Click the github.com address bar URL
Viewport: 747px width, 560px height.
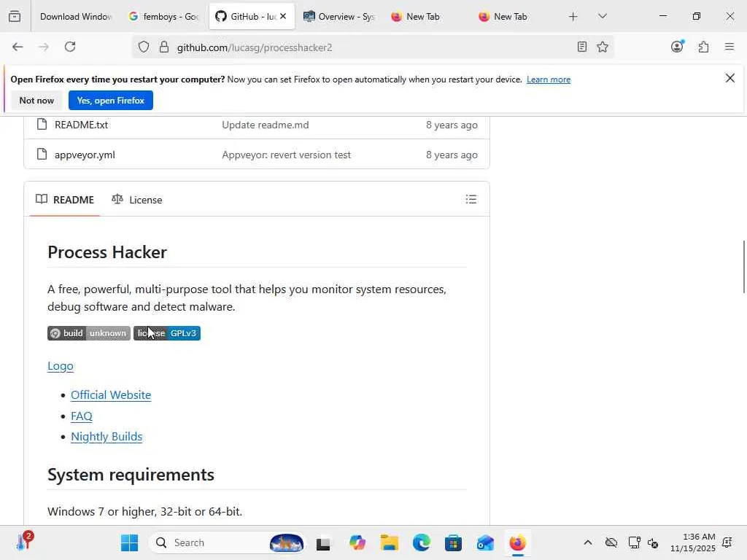click(255, 47)
